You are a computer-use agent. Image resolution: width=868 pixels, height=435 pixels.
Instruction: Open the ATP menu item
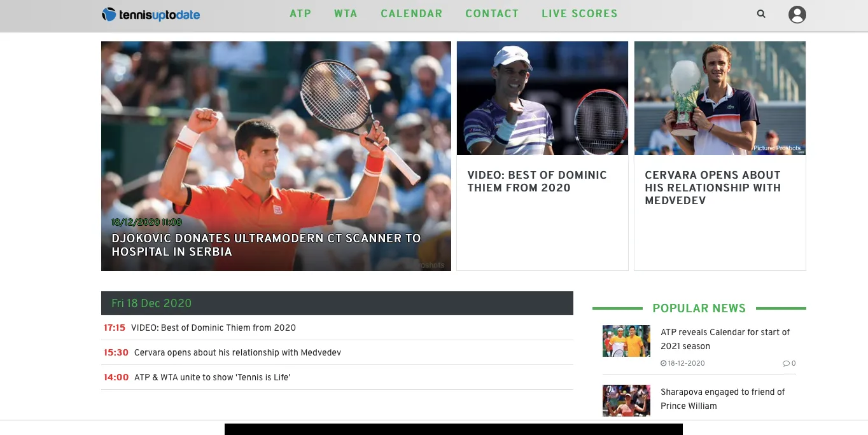point(300,13)
